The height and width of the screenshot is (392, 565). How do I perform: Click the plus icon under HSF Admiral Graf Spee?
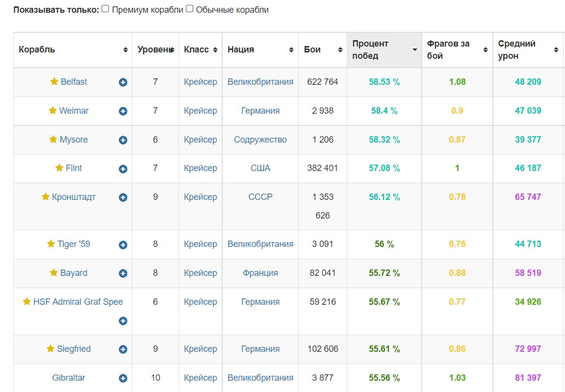123,321
